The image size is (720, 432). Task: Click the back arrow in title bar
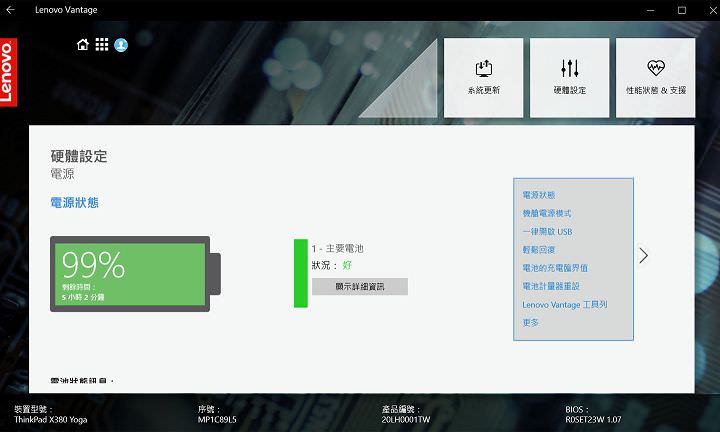click(x=12, y=10)
